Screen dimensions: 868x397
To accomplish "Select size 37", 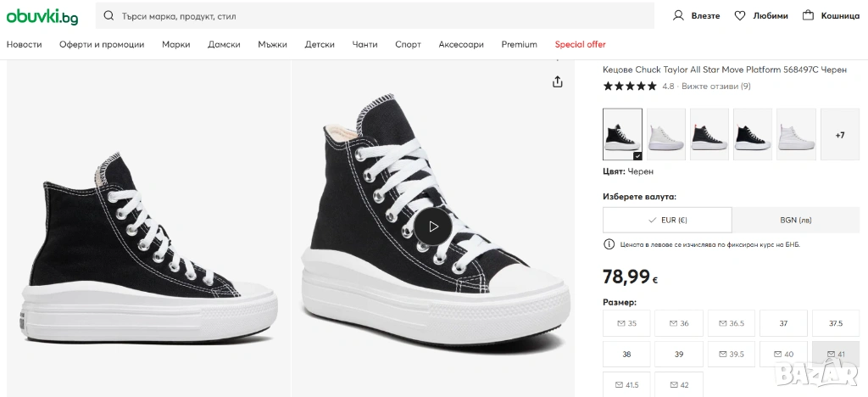I will click(783, 323).
